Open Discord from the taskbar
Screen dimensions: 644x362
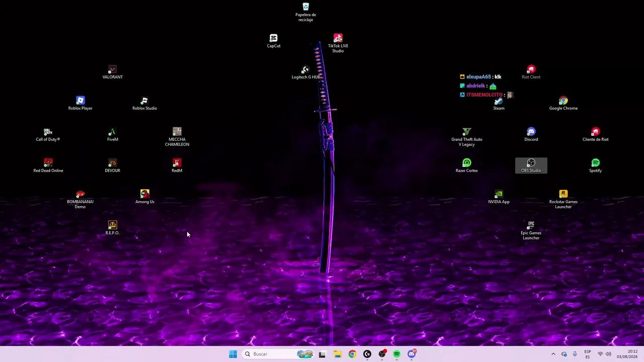click(412, 354)
